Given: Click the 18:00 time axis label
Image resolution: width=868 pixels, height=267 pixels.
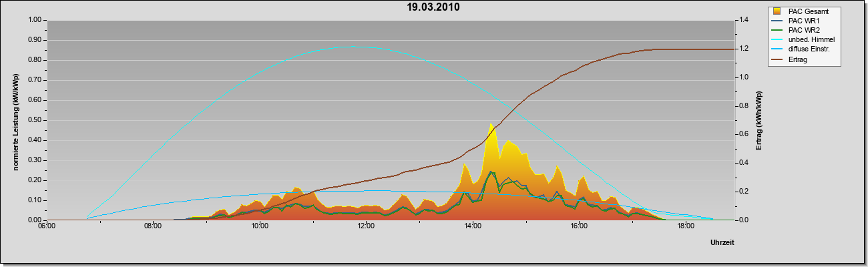Looking at the screenshot, I should point(685,227).
